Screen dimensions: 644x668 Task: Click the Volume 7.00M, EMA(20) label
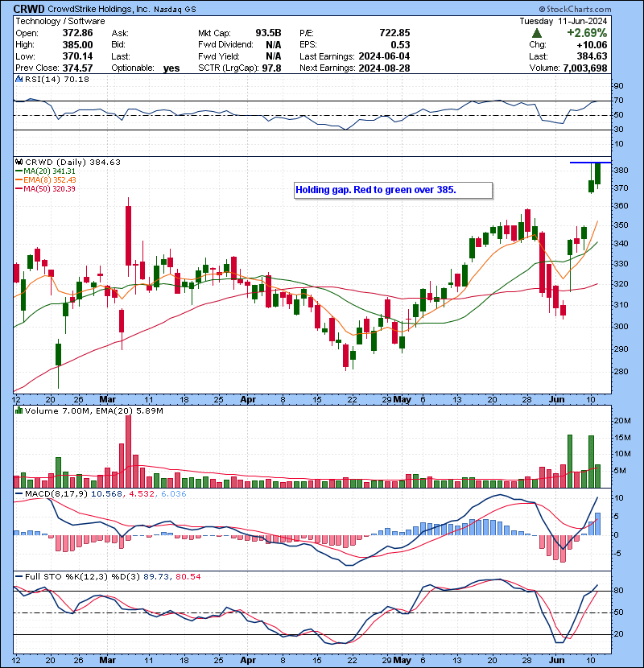93,411
